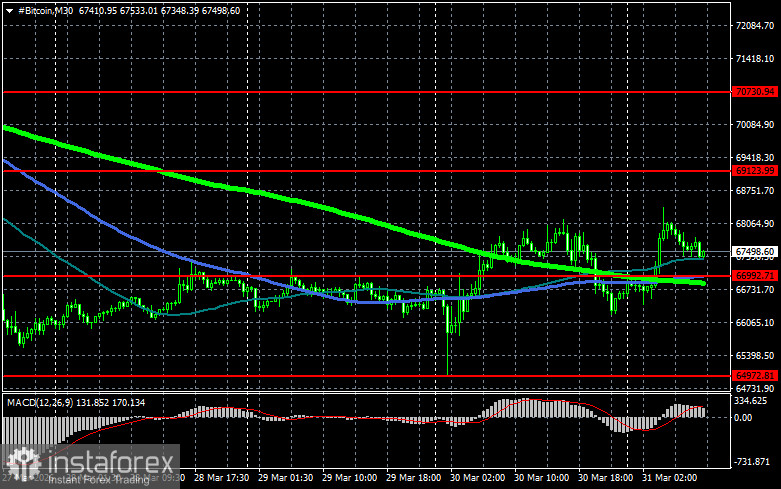Select OHLC values 67410.95 67533.01 67348.39 67498.60
Screen dimensions: 781x489
[159, 11]
